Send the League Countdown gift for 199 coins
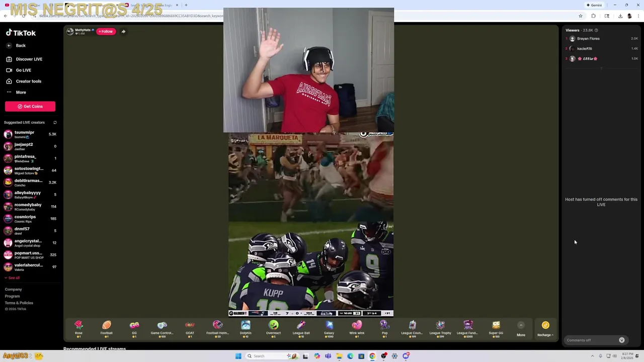 pos(412,329)
